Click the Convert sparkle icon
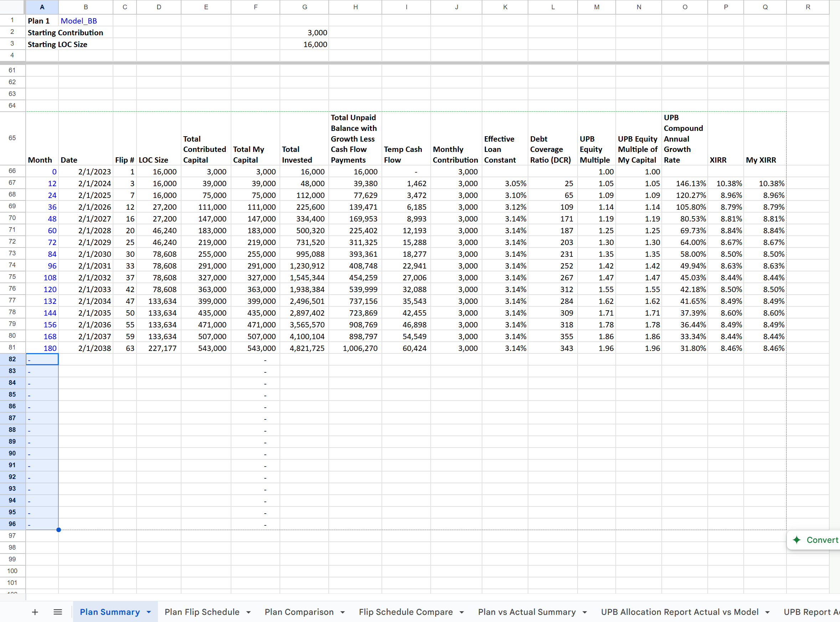The height and width of the screenshot is (622, 840). 797,540
